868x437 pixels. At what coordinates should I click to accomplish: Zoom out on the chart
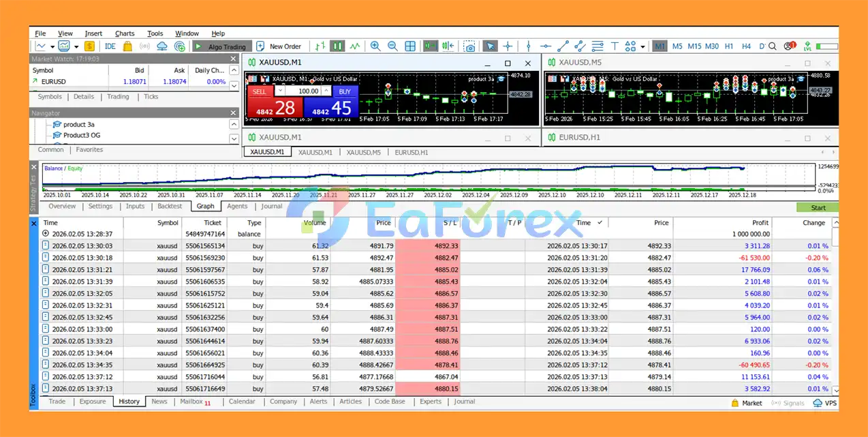coord(392,46)
